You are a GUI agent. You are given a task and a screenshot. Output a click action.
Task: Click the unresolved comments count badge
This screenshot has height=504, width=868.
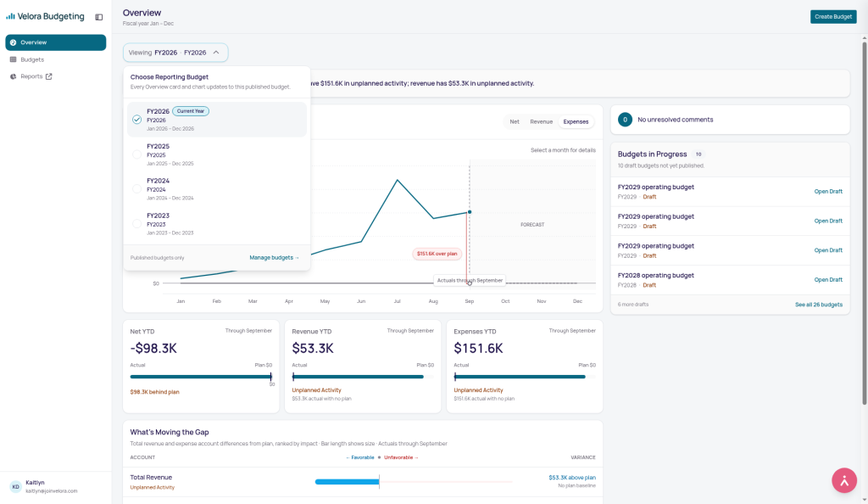tap(625, 120)
